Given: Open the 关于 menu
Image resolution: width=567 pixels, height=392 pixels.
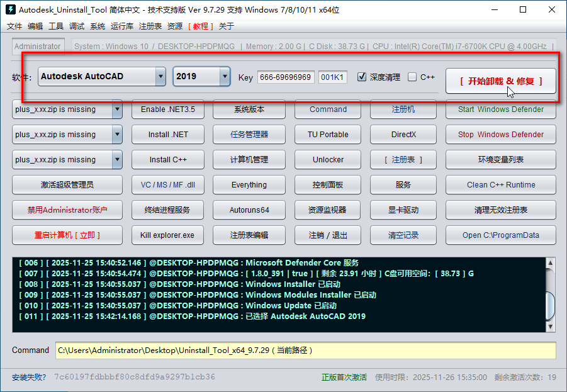Looking at the screenshot, I should point(227,26).
